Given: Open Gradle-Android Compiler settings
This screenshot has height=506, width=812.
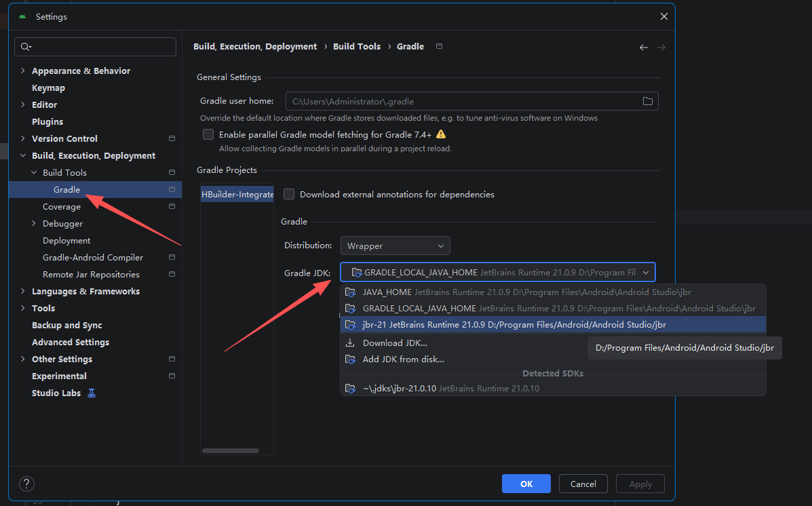Looking at the screenshot, I should [x=93, y=257].
